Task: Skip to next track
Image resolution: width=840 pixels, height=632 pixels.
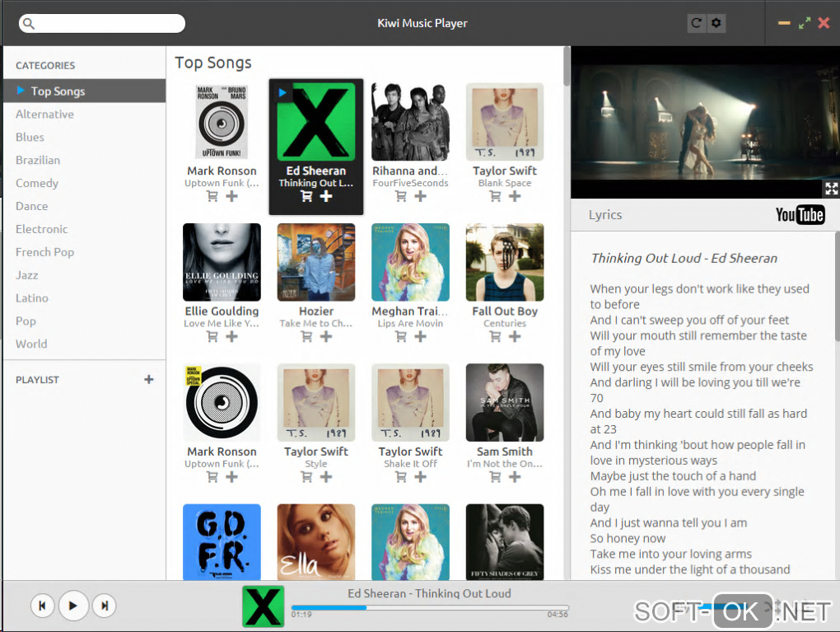Action: point(105,606)
